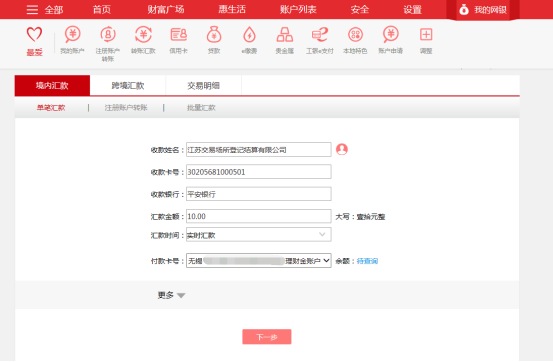
Task: Click the 汇款金额 amount field
Action: [x=259, y=216]
